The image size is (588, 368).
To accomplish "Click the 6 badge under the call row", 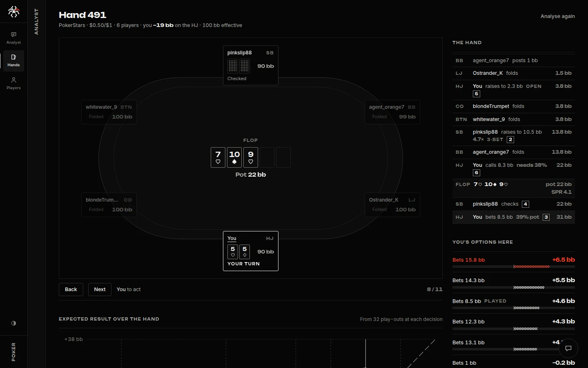I will coord(476,173).
